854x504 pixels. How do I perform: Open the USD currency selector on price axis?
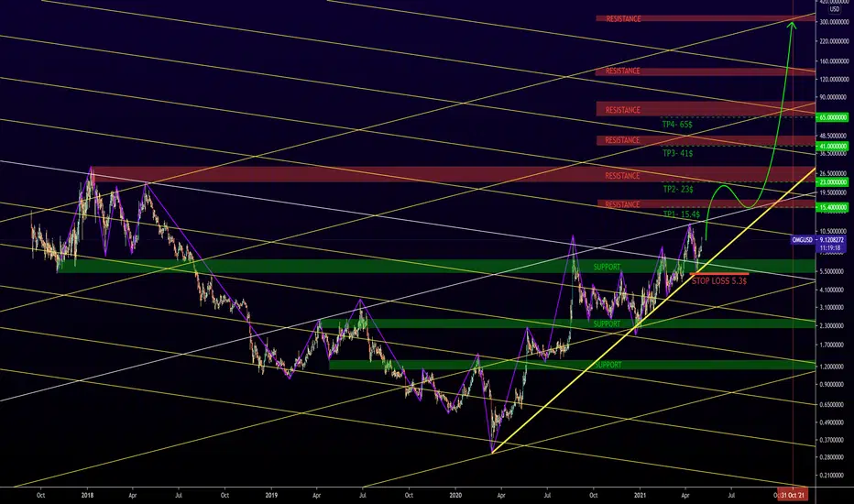[x=835, y=9]
